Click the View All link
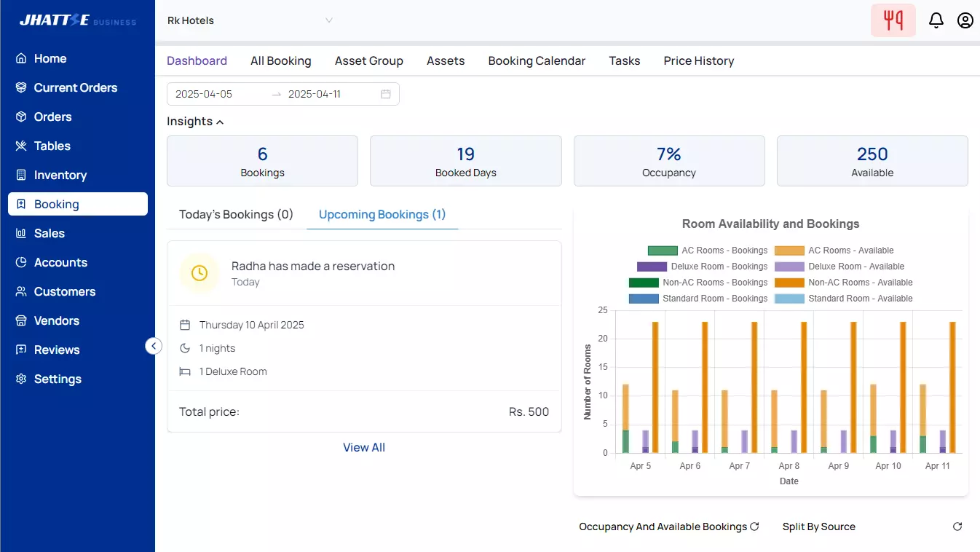This screenshot has height=552, width=980. (x=363, y=447)
